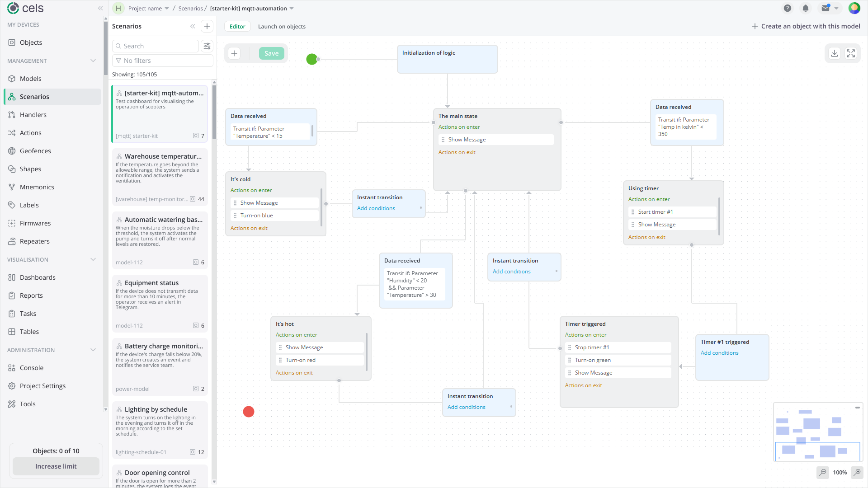Click the green start state node
This screenshot has height=488, width=868.
point(312,59)
